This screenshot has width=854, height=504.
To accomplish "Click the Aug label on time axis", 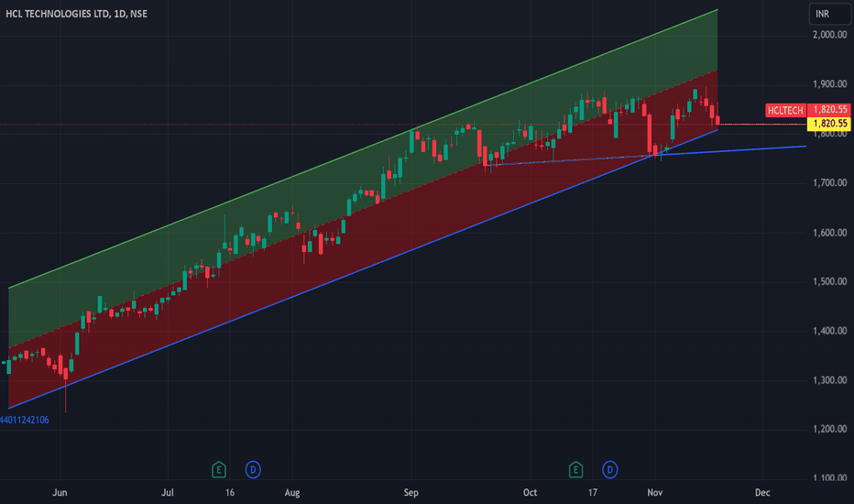I will [x=292, y=493].
